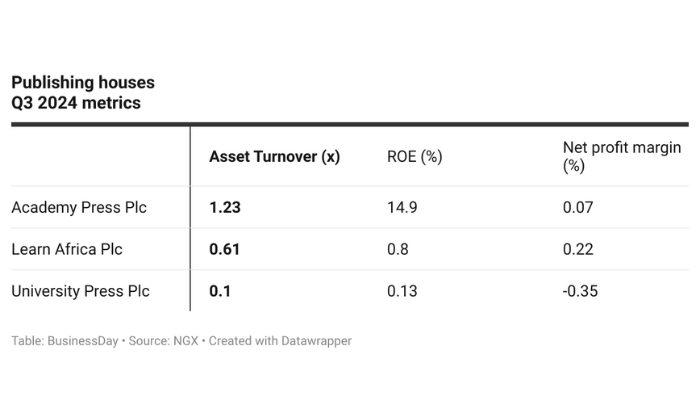Click the 0.07 net profit margin cell
This screenshot has width=700, height=400.
pyautogui.click(x=578, y=207)
